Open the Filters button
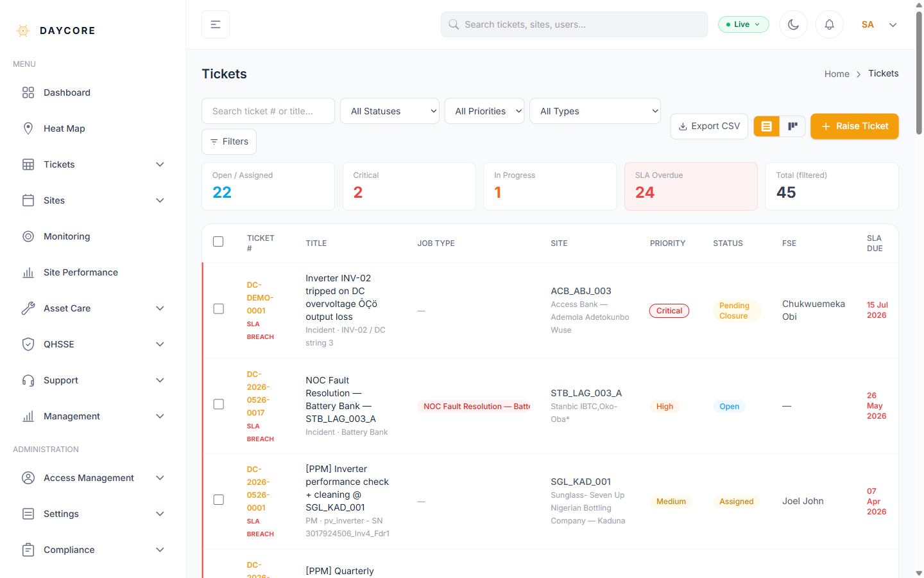Screen dimensions: 924x578 pos(229,142)
